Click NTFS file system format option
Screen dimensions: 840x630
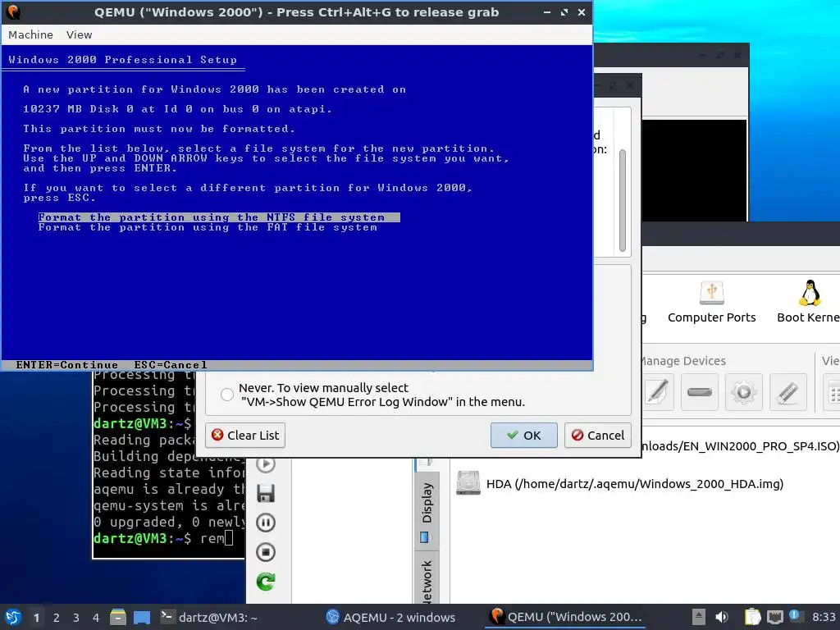pos(218,217)
